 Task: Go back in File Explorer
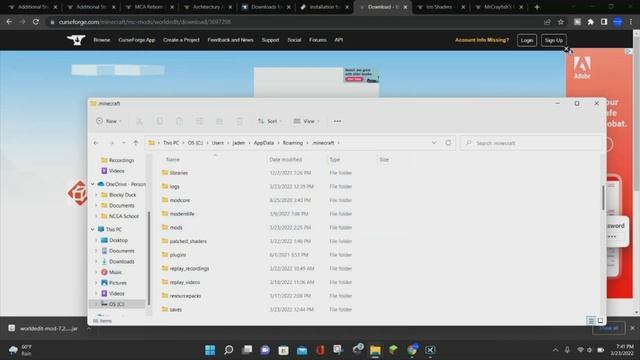coord(96,143)
